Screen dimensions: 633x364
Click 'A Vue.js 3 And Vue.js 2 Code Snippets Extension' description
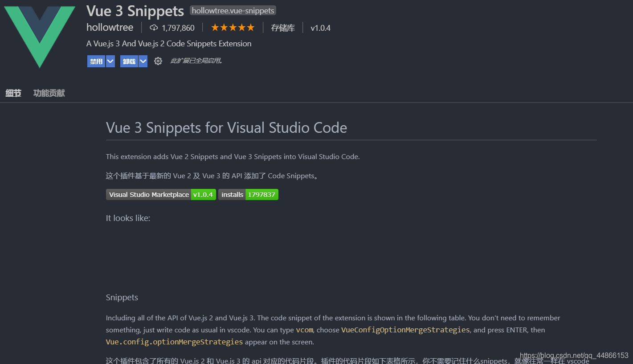[169, 44]
